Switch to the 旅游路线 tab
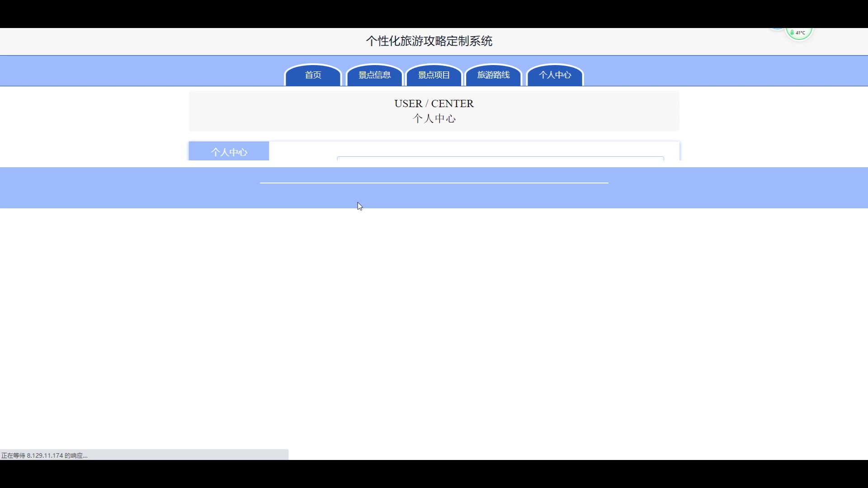The image size is (868, 488). tap(493, 75)
